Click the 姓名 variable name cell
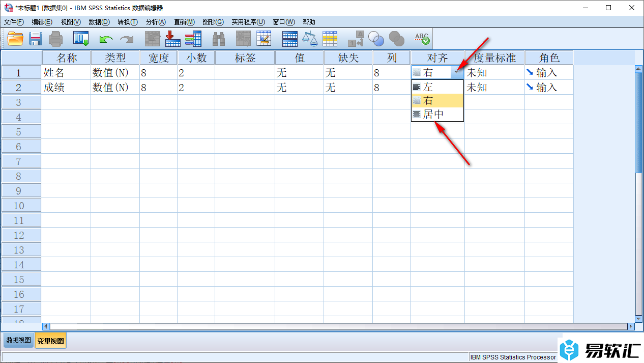The width and height of the screenshot is (644, 363). pyautogui.click(x=67, y=73)
